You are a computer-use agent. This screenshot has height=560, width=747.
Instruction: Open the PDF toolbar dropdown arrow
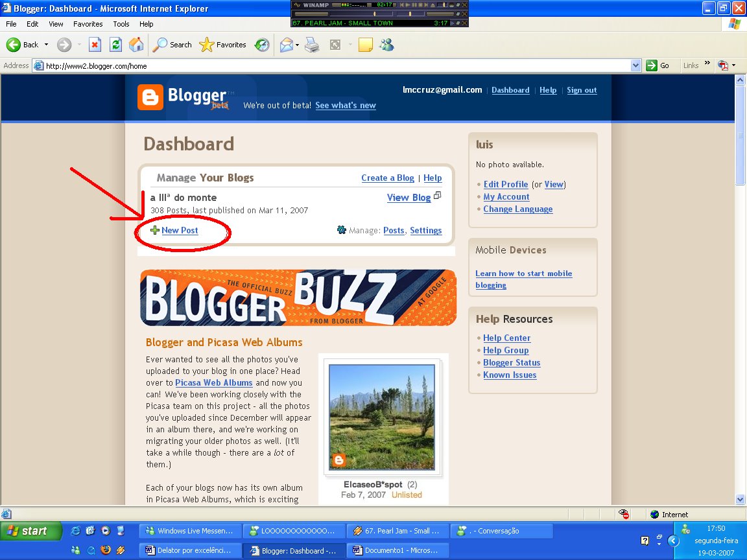click(733, 65)
